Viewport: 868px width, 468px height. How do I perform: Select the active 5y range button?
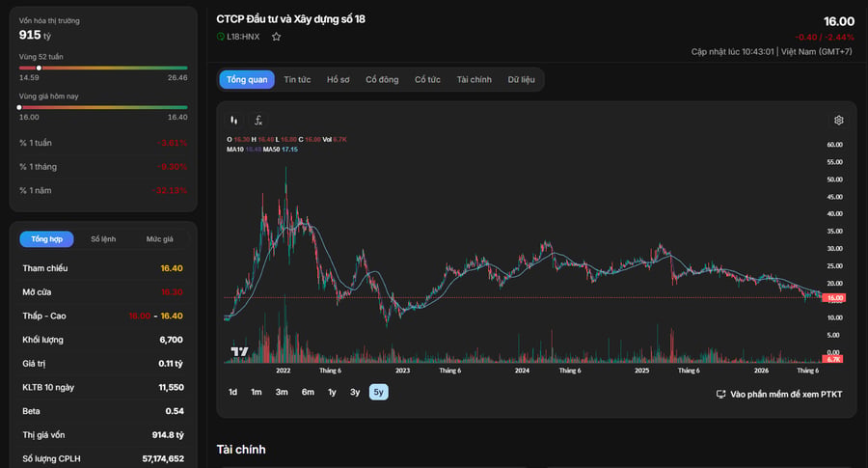[x=379, y=392]
